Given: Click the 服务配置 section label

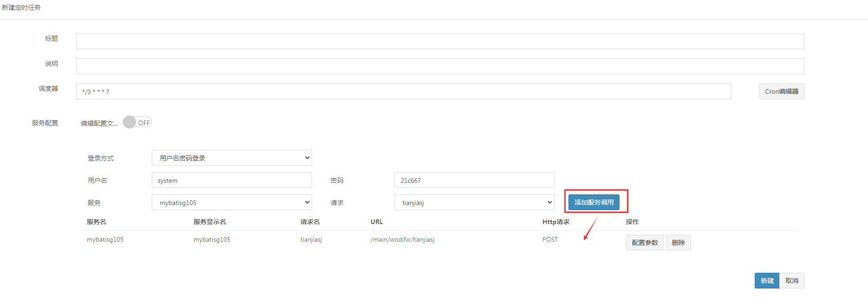Looking at the screenshot, I should click(45, 123).
